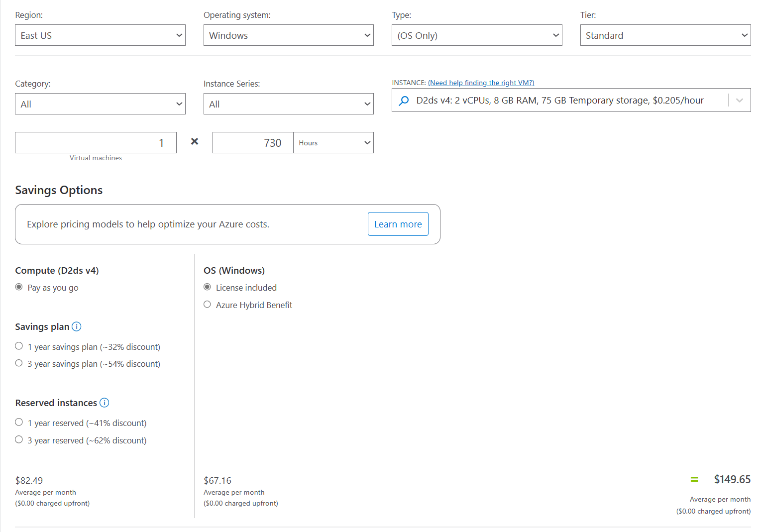This screenshot has width=762, height=532.
Task: Expand the Instance selector chevron
Action: point(740,101)
